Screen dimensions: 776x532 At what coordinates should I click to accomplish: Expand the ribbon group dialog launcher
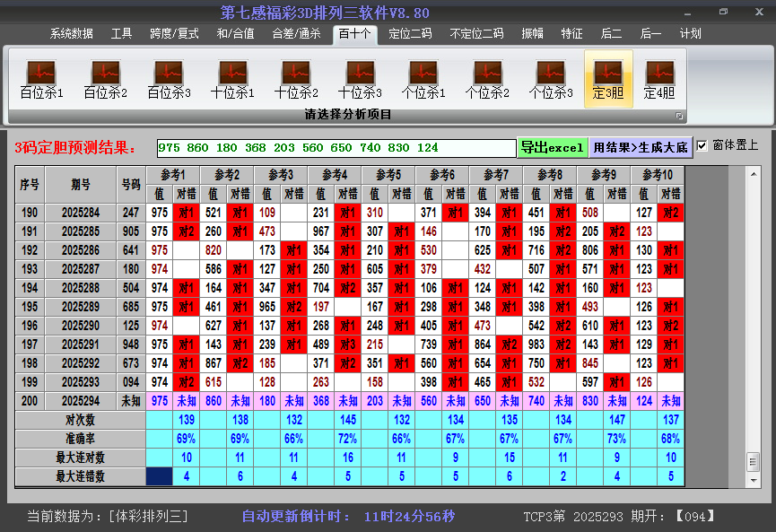[679, 116]
